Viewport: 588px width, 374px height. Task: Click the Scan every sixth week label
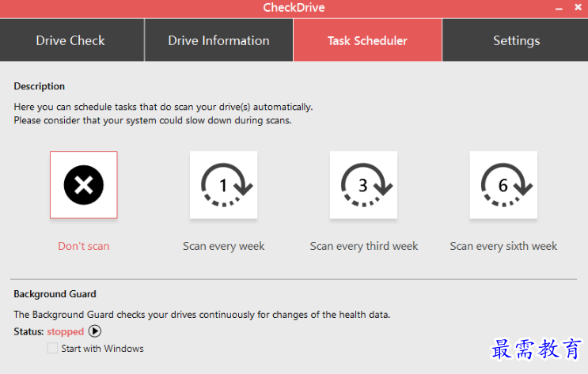pos(503,246)
